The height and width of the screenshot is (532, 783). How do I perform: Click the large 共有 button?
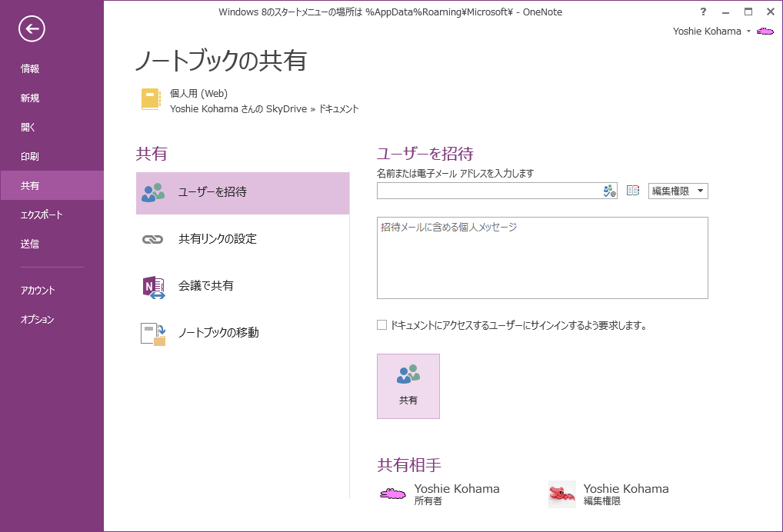408,386
